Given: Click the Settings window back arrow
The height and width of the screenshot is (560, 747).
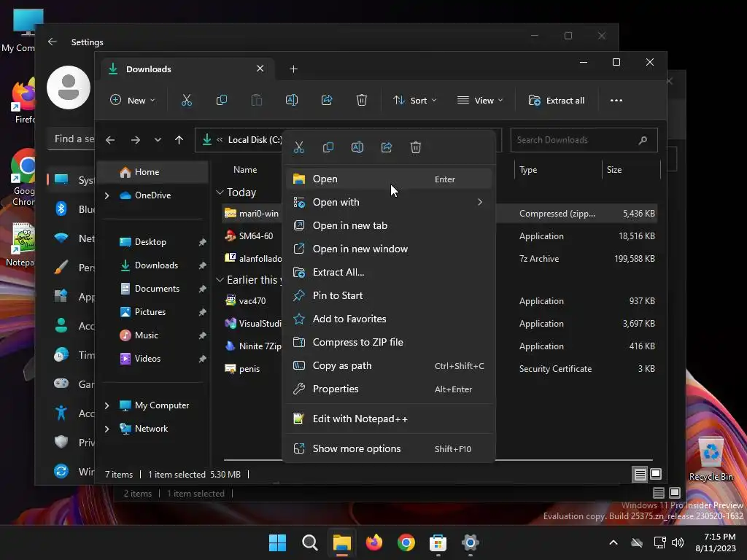Looking at the screenshot, I should point(53,42).
